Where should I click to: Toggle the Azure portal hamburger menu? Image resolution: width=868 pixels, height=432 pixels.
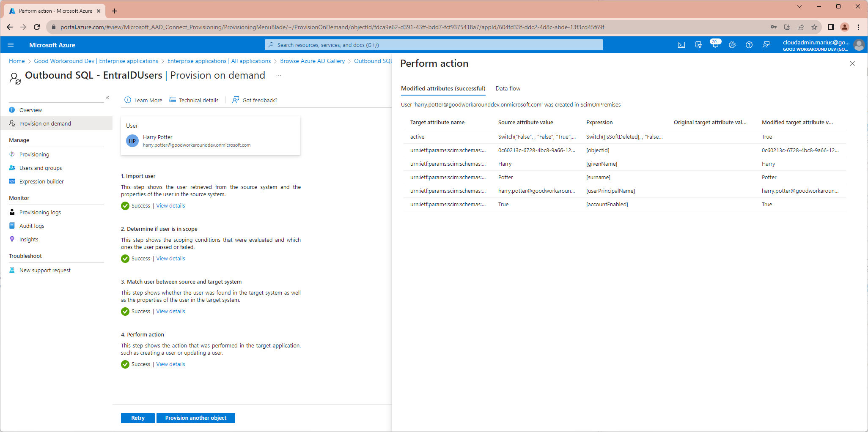click(11, 45)
